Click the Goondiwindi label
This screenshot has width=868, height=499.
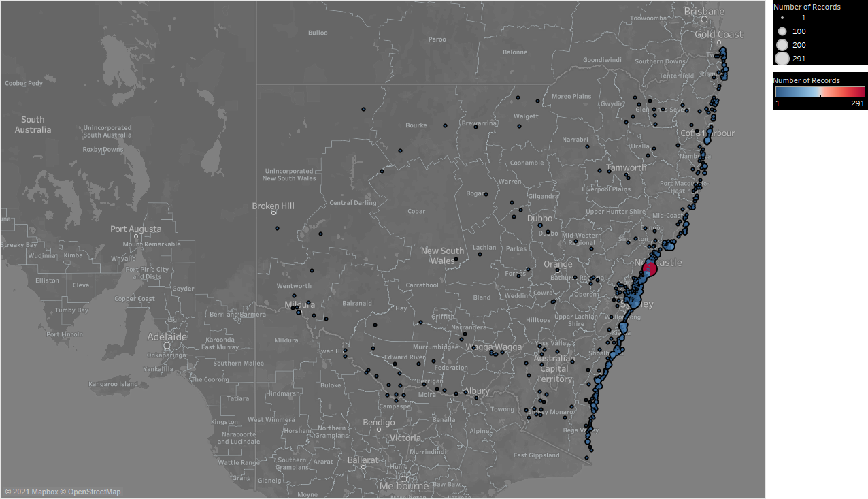coord(602,60)
